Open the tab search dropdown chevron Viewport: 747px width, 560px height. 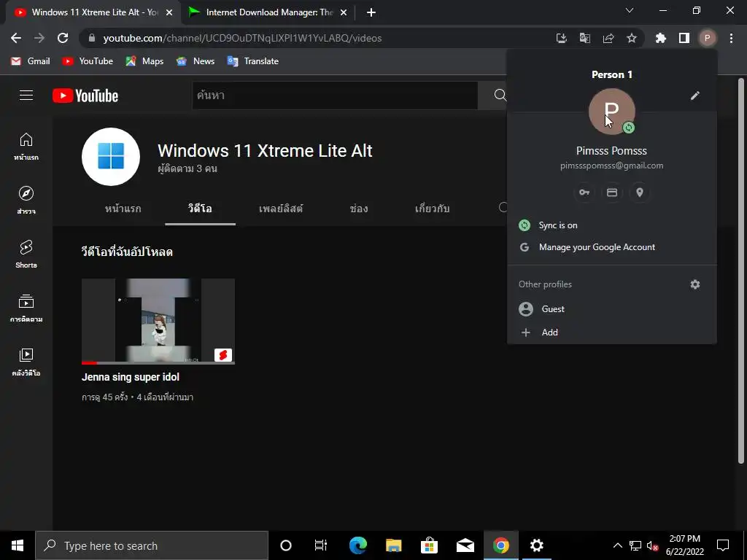coord(630,10)
